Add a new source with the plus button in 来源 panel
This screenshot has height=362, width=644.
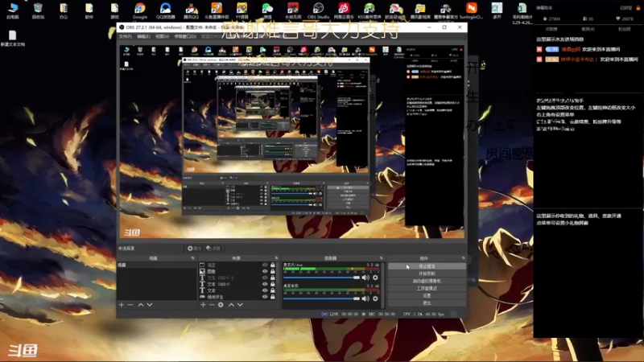(203, 305)
